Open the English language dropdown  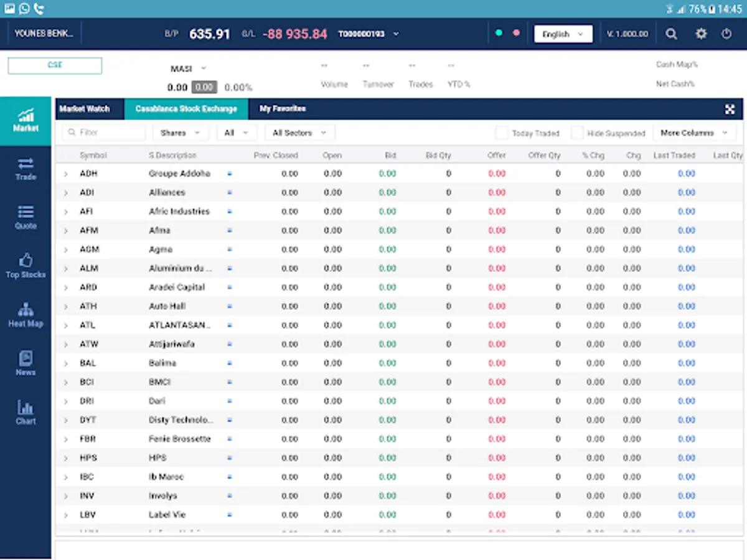563,34
